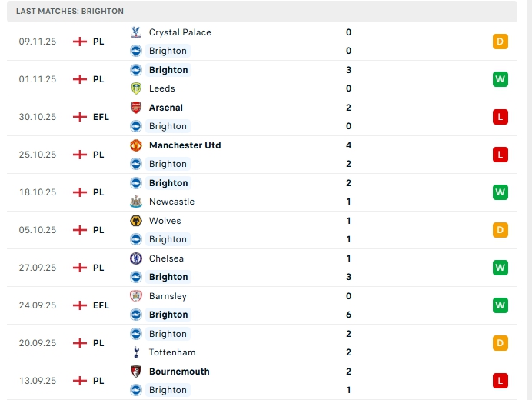The width and height of the screenshot is (532, 400).
Task: Click the Newcastle club crest icon
Action: click(136, 202)
